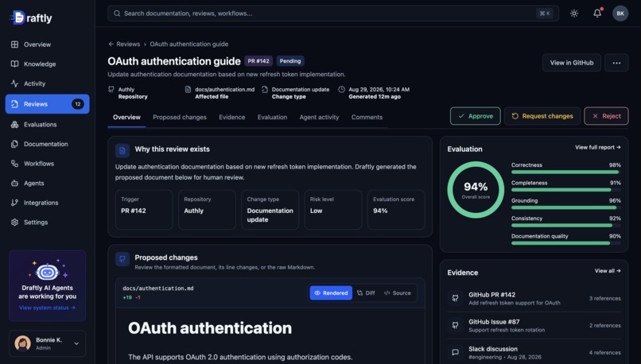This screenshot has height=364, width=641.
Task: Switch to Evidence tab
Action: click(x=231, y=118)
